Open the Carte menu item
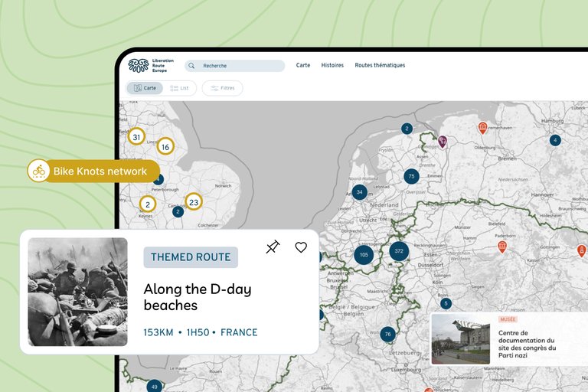Screen dimensions: 588x392 tap(303, 65)
